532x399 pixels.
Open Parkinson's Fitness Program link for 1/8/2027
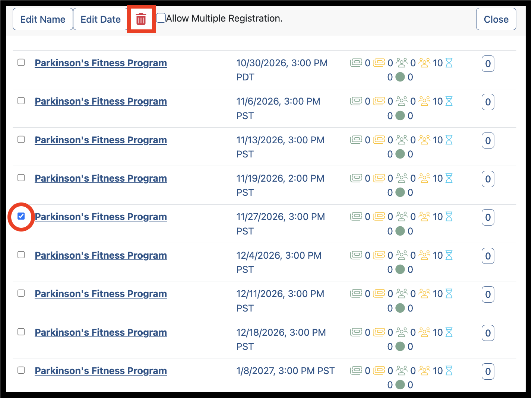click(x=101, y=371)
